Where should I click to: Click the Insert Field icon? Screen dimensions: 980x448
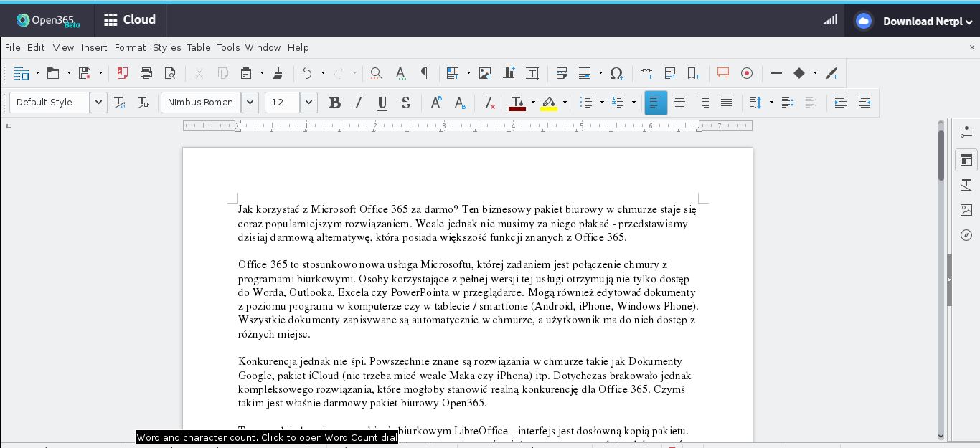(585, 73)
